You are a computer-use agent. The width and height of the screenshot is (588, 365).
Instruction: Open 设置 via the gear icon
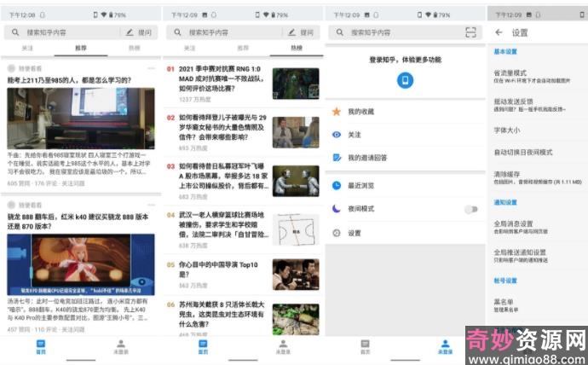(x=337, y=233)
